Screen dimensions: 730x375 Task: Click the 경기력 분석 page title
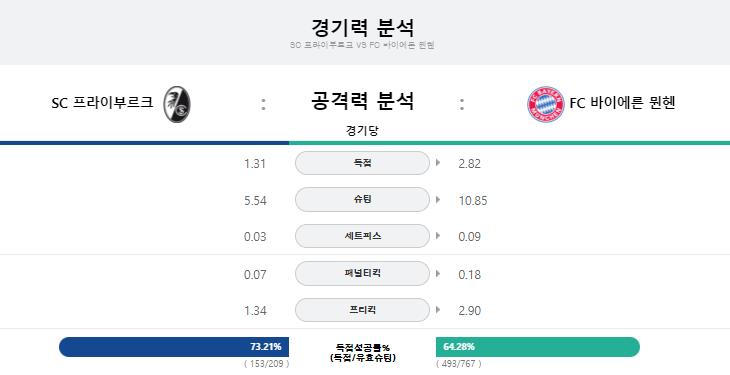pos(362,27)
